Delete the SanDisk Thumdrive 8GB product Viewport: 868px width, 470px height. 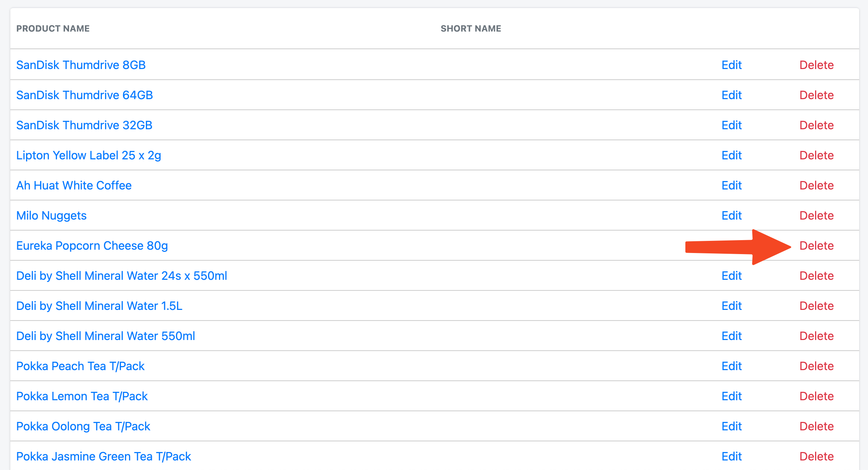pos(817,65)
